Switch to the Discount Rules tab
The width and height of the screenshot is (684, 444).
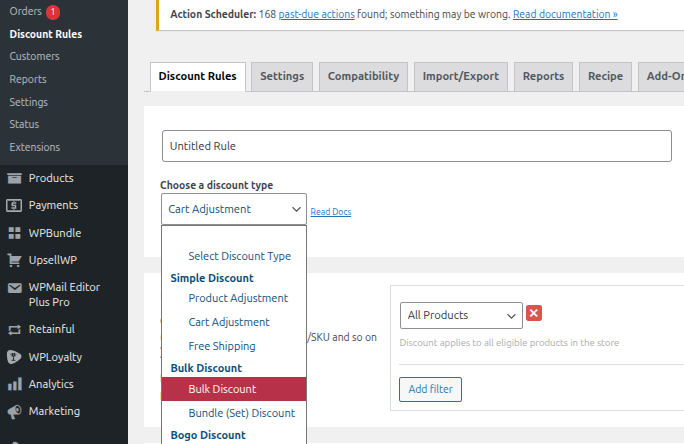(198, 76)
